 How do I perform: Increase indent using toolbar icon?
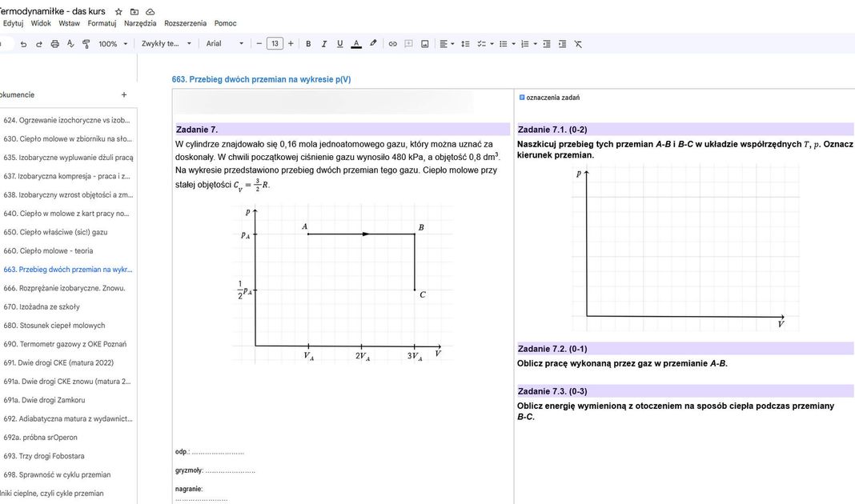coord(562,44)
